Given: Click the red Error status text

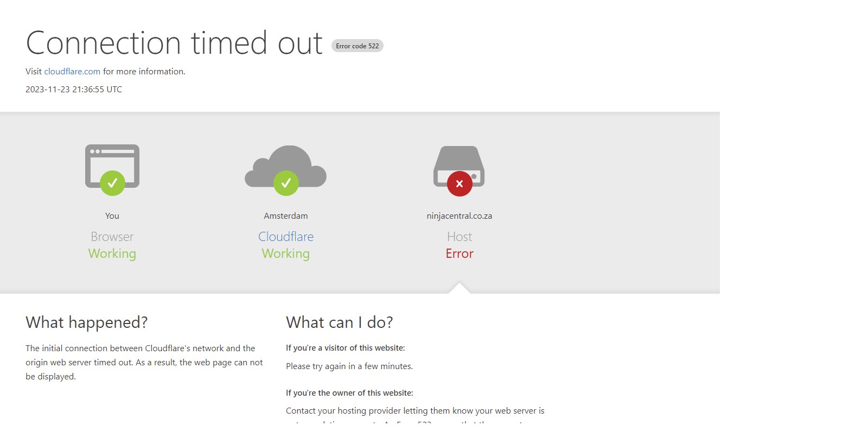Looking at the screenshot, I should (459, 253).
